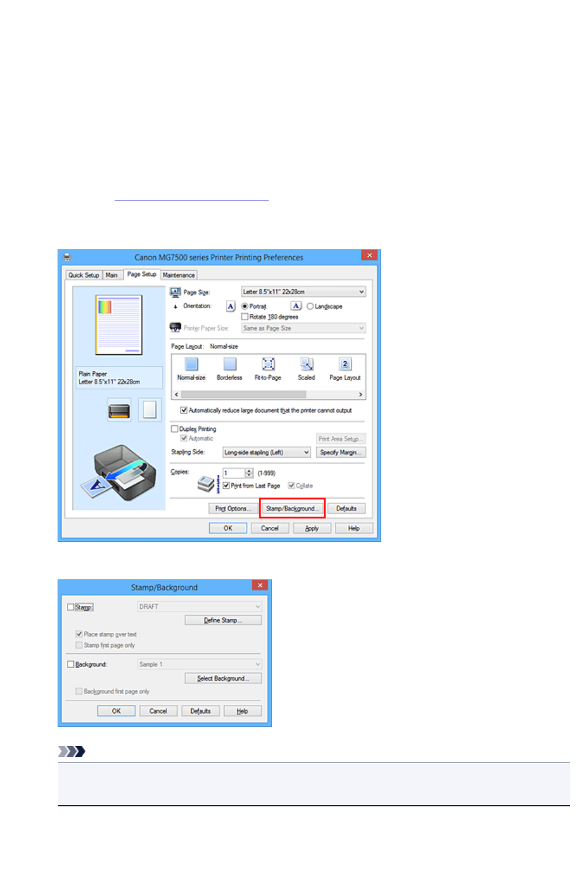588x872 pixels.
Task: Switch to the Maintenance tab
Action: tap(179, 275)
